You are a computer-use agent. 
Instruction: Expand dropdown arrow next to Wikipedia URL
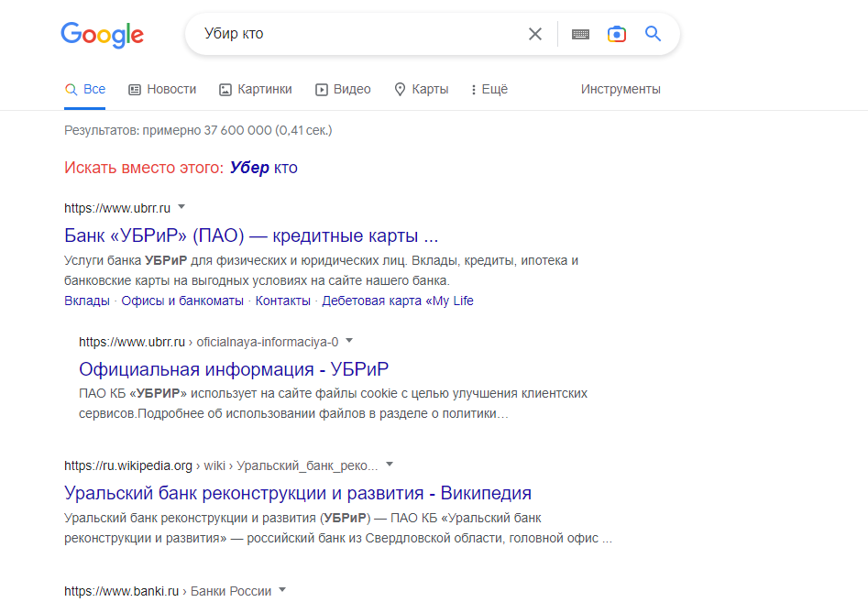click(390, 464)
